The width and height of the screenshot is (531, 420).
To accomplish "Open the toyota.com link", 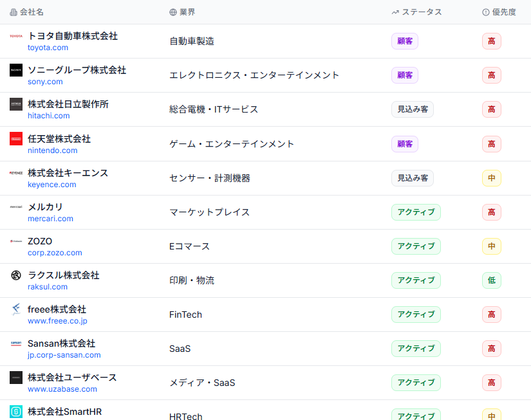I will [x=48, y=48].
